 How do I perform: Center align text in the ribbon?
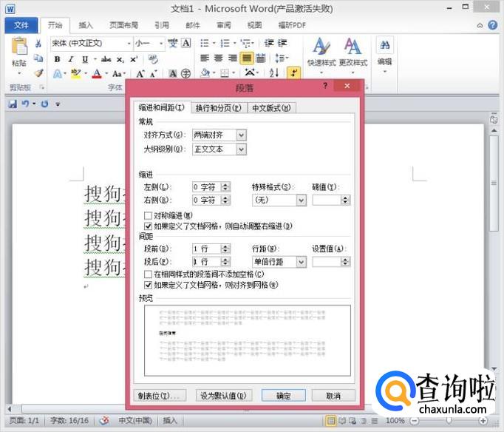pyautogui.click(x=218, y=58)
